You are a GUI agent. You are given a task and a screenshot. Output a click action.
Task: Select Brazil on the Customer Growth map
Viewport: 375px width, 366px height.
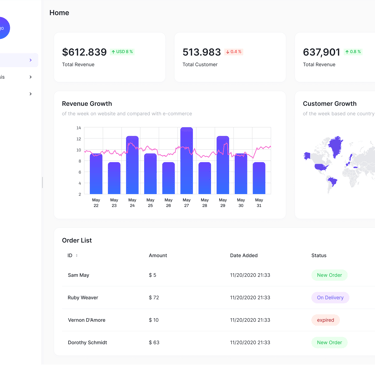[x=332, y=182]
